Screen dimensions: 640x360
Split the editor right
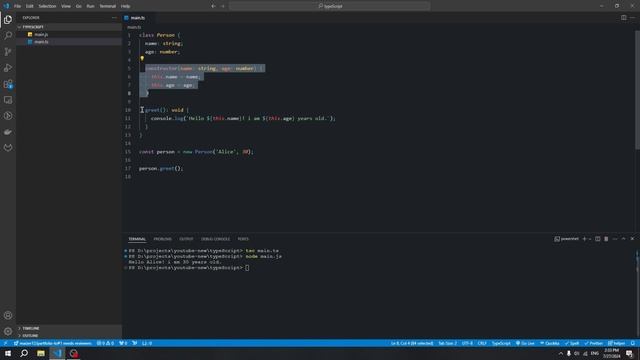coord(624,18)
